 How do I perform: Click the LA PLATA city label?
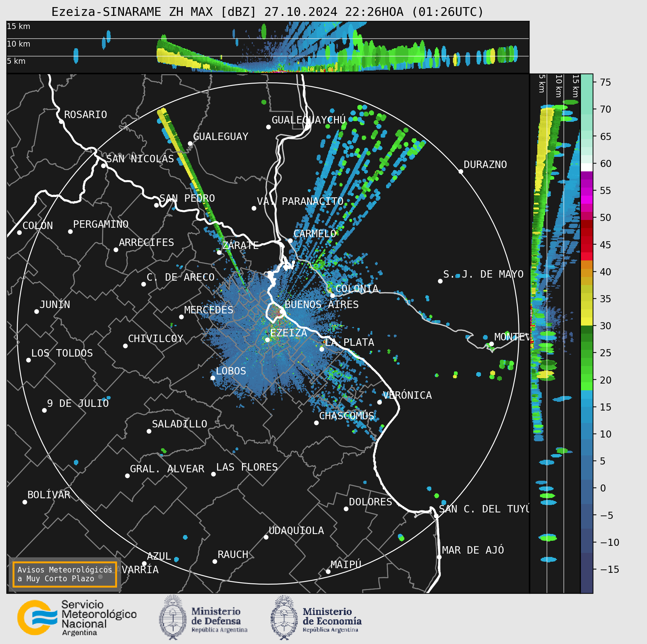350,342
